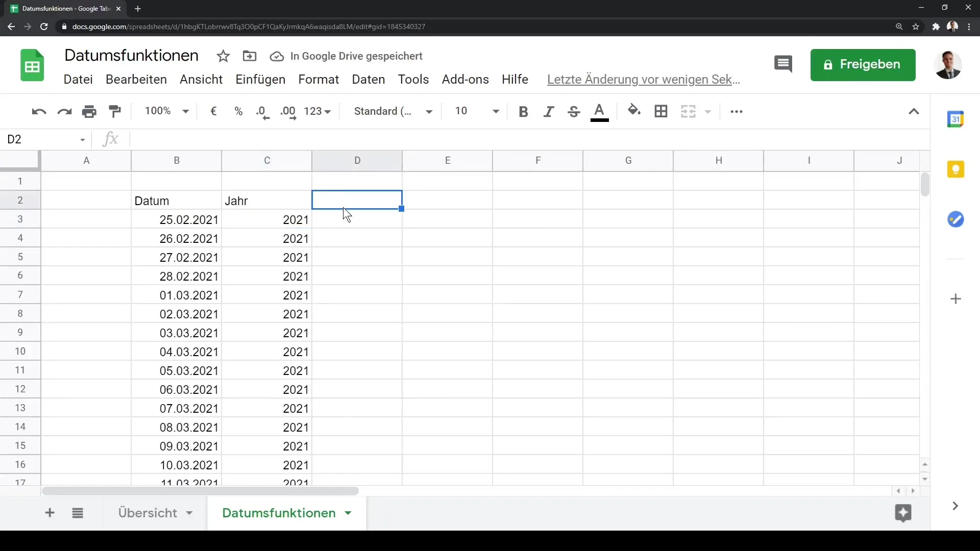Open the Hilfe menu
This screenshot has height=551, width=980.
pos(514,80)
